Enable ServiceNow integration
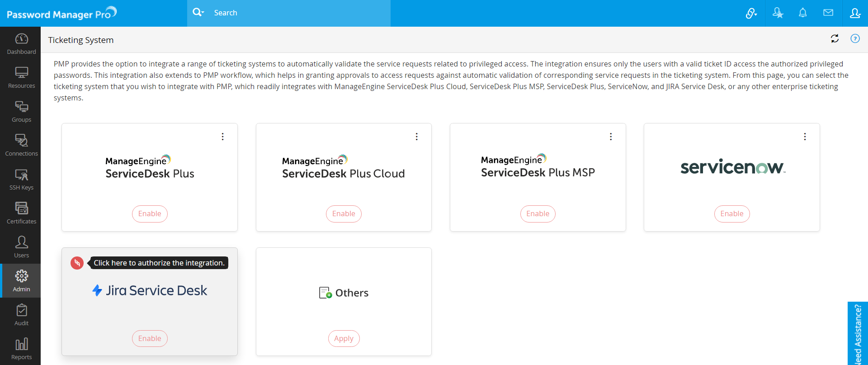This screenshot has height=365, width=868. pos(732,214)
